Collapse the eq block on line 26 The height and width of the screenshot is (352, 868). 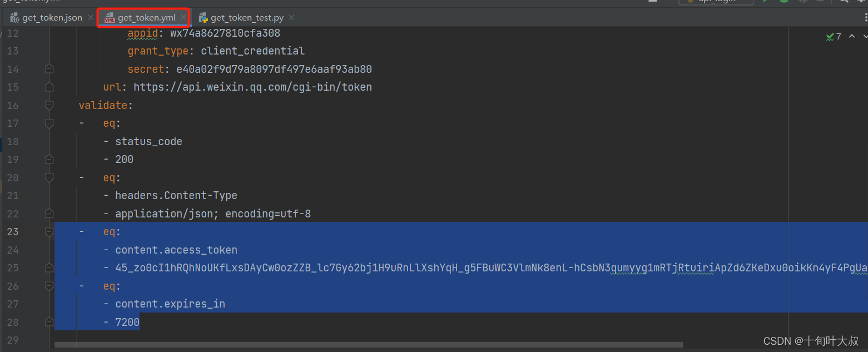pos(49,286)
